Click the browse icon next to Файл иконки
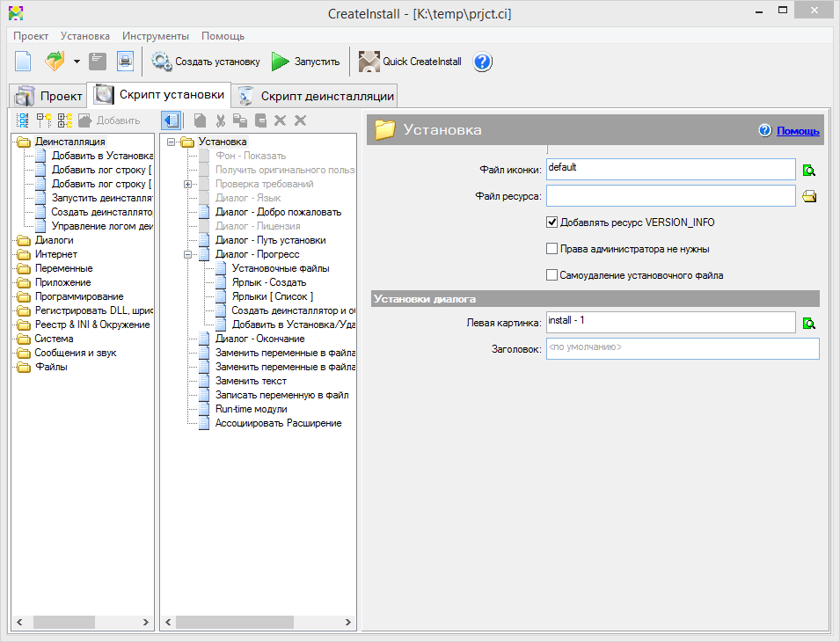Image resolution: width=840 pixels, height=642 pixels. 809,170
